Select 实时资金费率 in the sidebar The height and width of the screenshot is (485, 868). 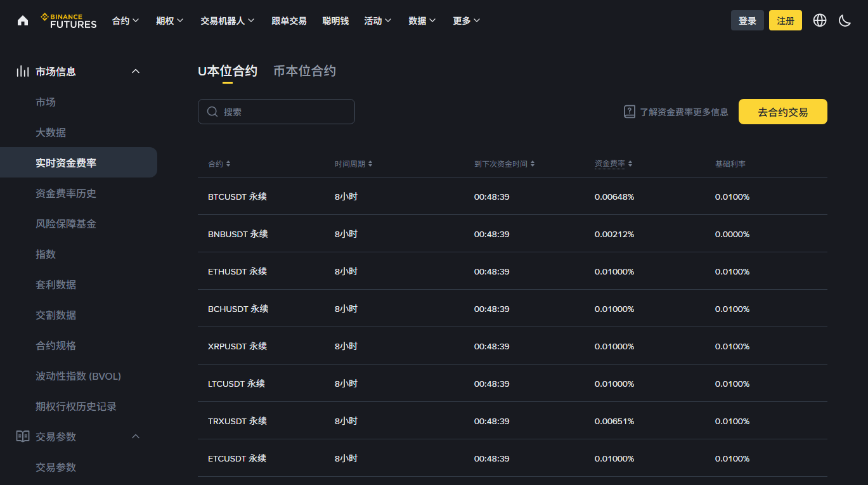pos(79,162)
